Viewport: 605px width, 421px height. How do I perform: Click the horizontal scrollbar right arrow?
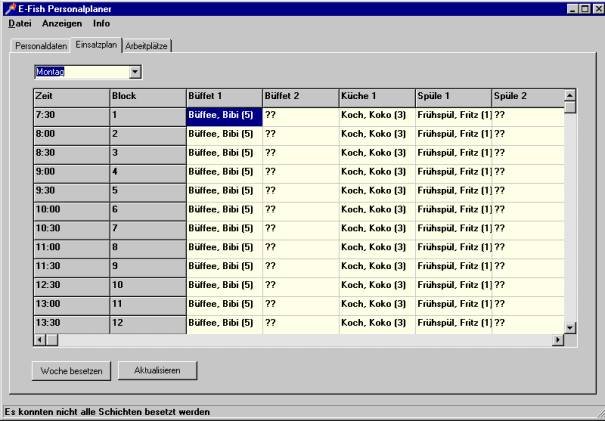558,340
